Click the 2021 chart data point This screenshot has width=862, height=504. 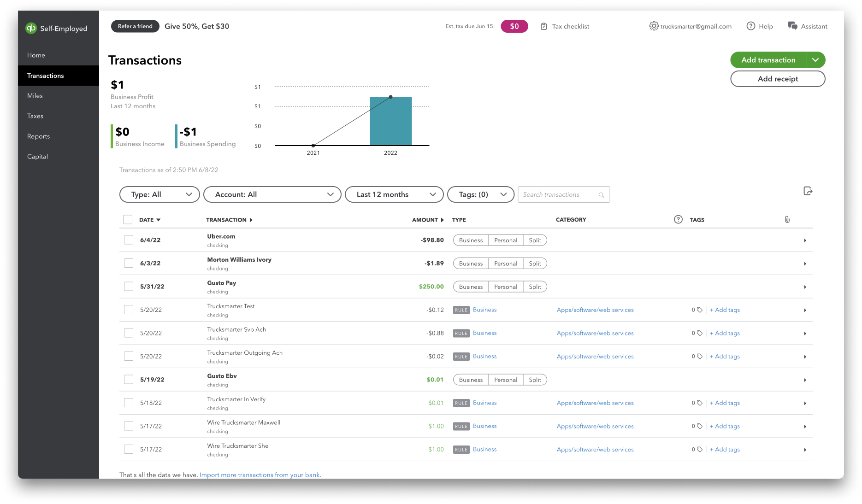tap(313, 146)
